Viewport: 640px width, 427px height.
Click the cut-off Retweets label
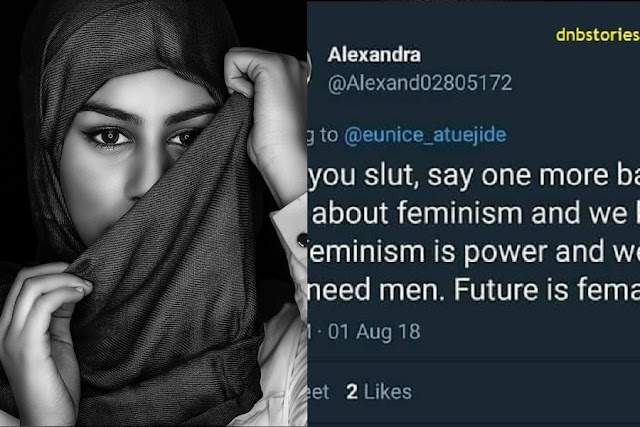click(318, 392)
